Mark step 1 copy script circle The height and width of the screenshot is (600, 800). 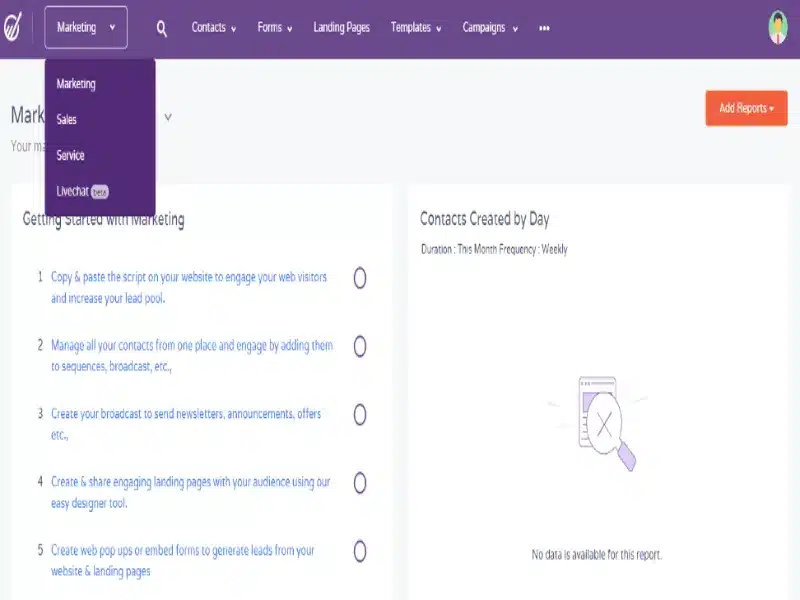point(360,278)
